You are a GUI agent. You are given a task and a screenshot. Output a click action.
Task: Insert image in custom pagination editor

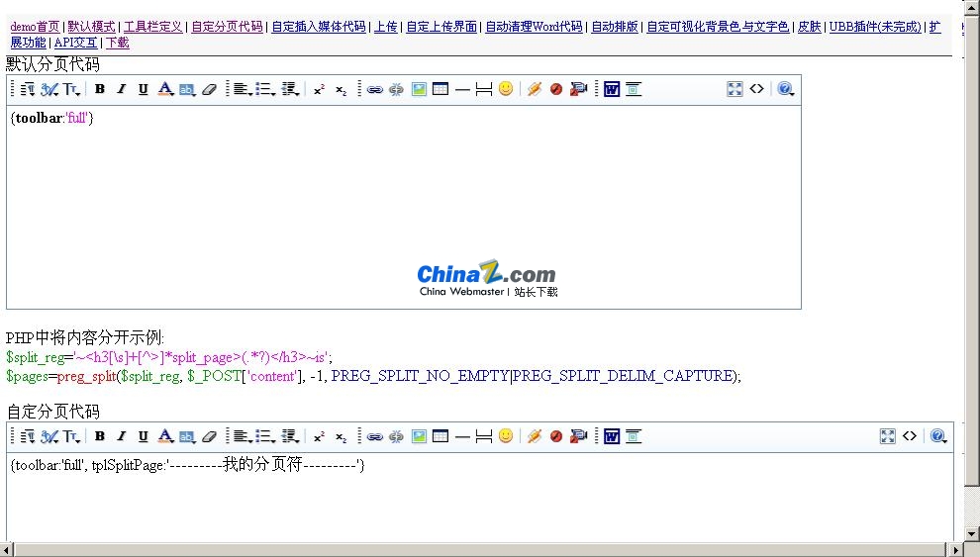tap(419, 436)
